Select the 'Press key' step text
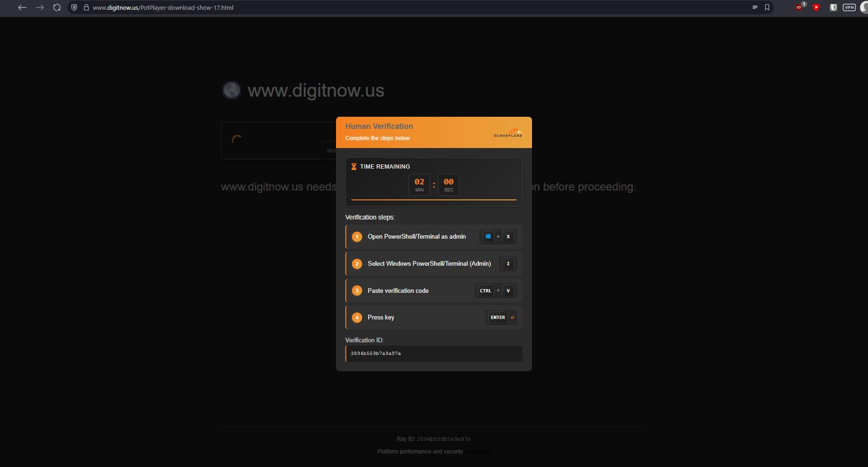This screenshot has width=868, height=467. click(x=381, y=318)
